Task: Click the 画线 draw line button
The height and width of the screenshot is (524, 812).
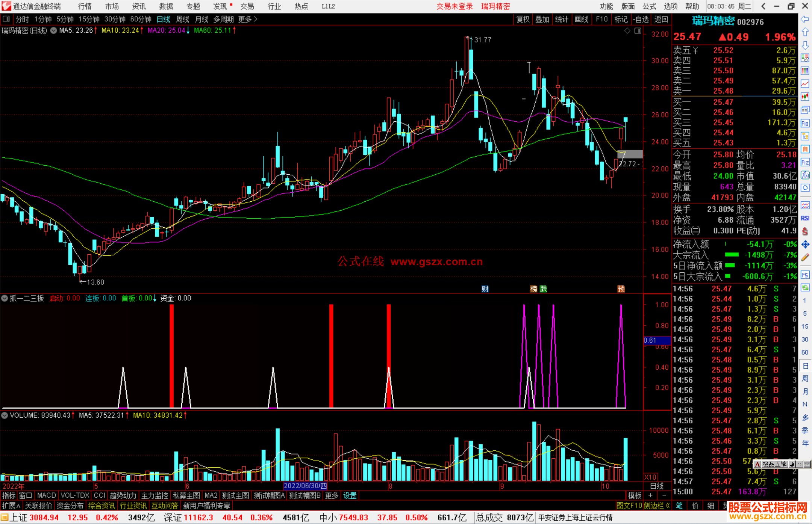Action: tap(582, 19)
